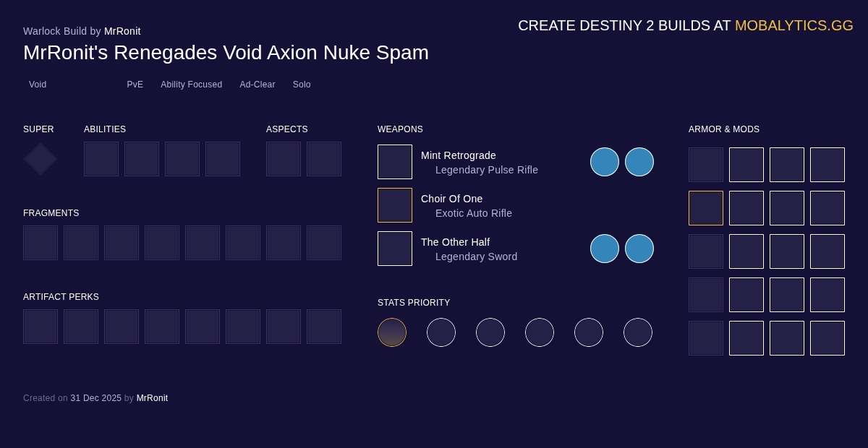The width and height of the screenshot is (868, 448).
Task: Open the MOBALYTICS.GG link
Action: click(x=793, y=25)
